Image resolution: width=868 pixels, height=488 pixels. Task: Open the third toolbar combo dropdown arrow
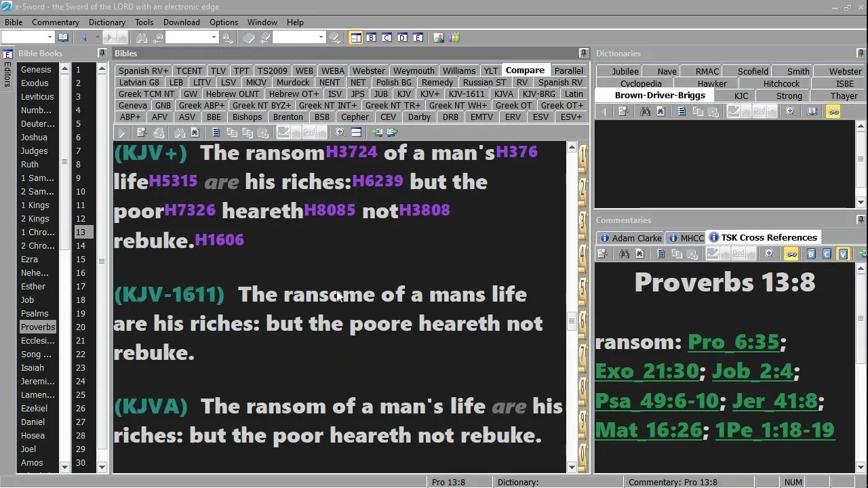coord(321,37)
